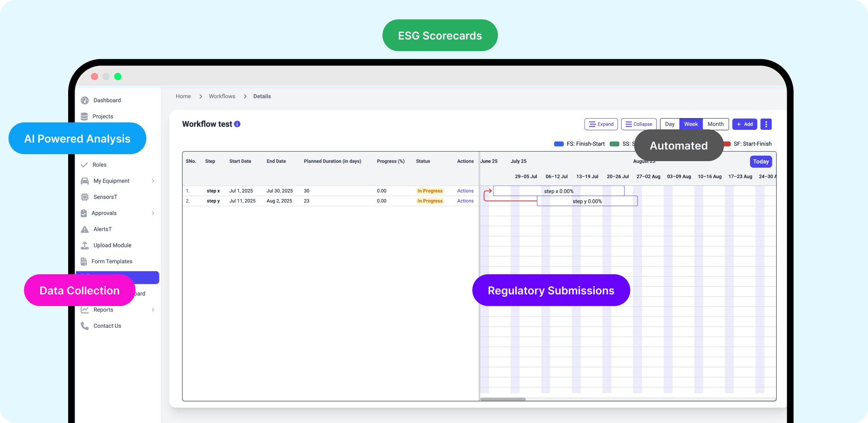The width and height of the screenshot is (868, 423).
Task: Click the green window maximize dot
Action: [x=118, y=77]
